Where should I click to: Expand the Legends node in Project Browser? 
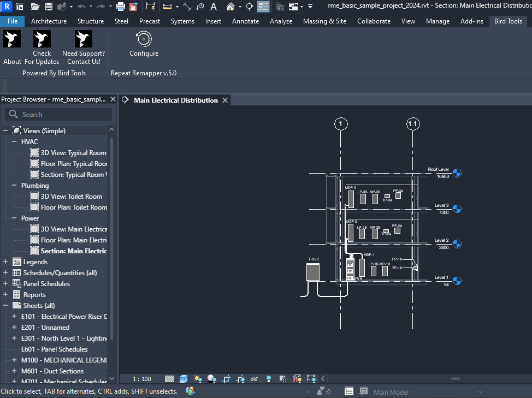coord(6,262)
